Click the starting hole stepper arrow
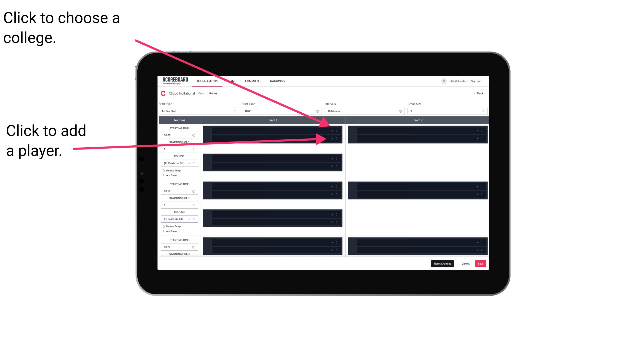This screenshot has width=644, height=346. point(194,149)
